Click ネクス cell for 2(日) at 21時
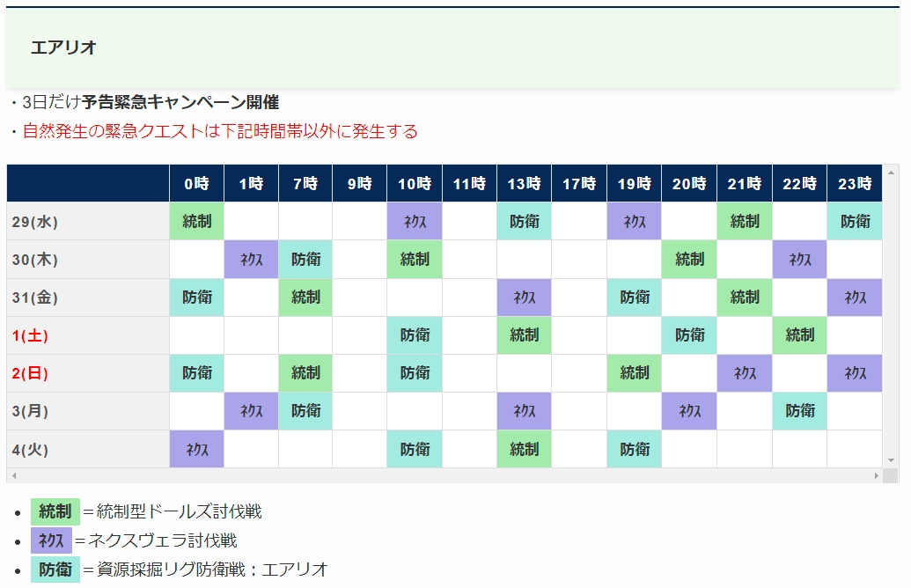 pyautogui.click(x=745, y=373)
